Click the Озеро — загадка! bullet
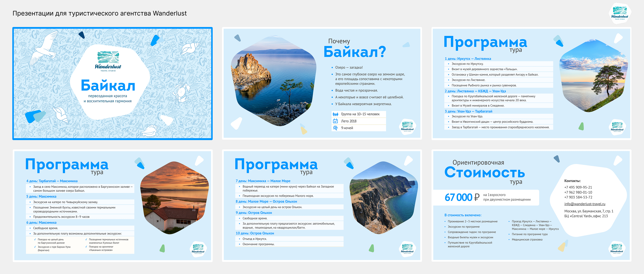The image size is (644, 274). click(x=349, y=68)
